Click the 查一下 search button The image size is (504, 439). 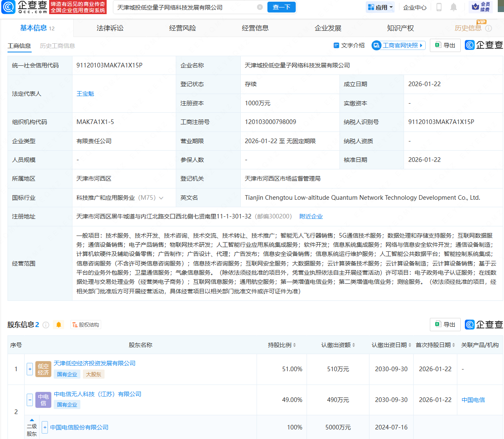282,7
